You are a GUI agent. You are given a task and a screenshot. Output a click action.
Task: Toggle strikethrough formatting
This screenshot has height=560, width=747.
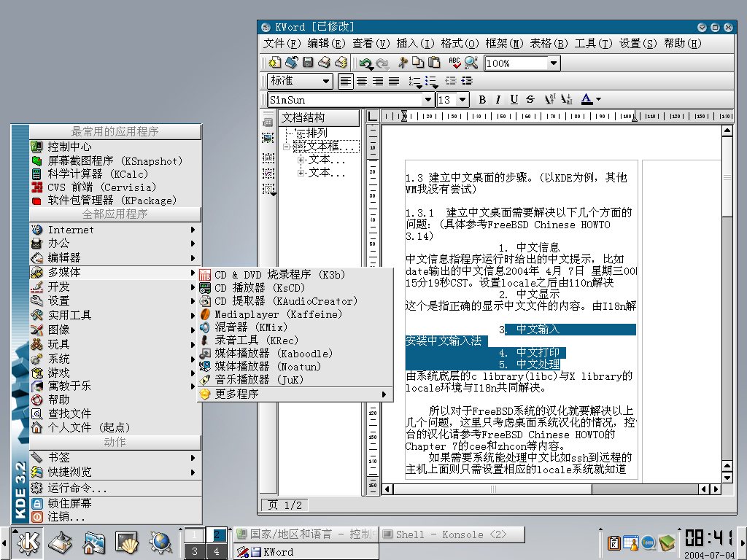[530, 99]
